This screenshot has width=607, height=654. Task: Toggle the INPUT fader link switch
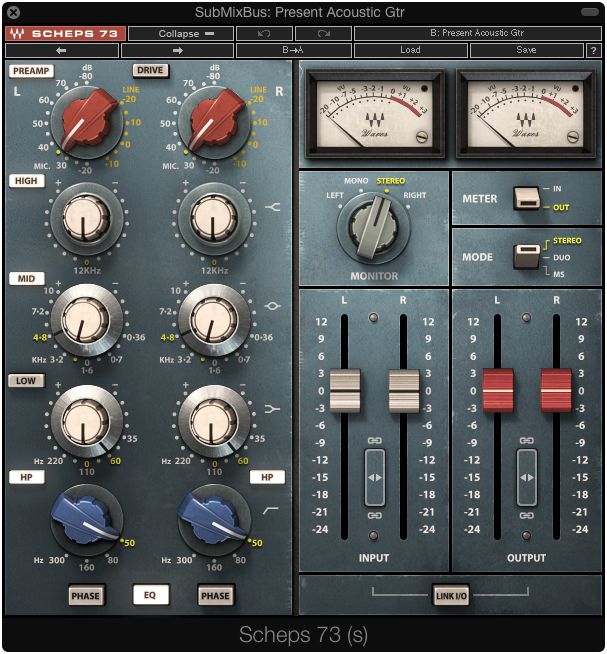[375, 478]
